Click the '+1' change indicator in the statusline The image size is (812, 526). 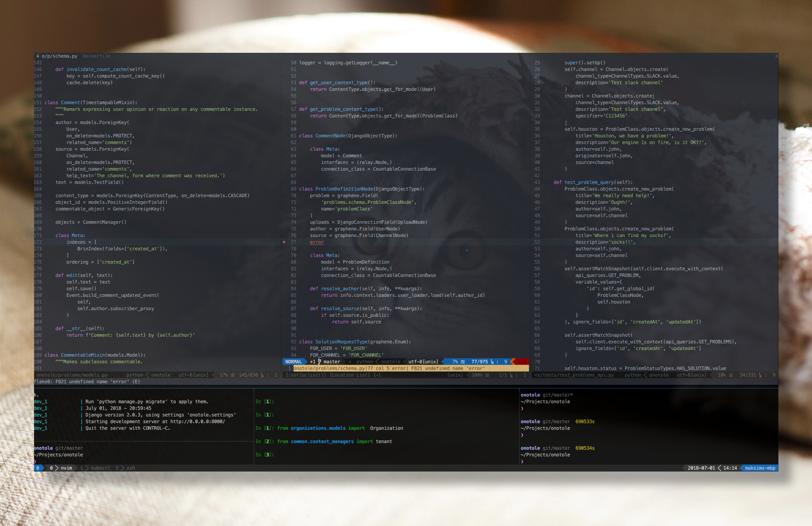coord(313,362)
